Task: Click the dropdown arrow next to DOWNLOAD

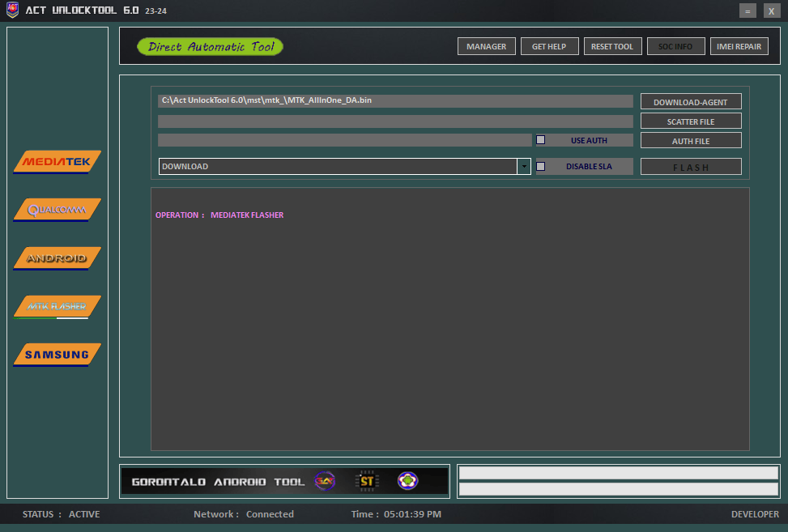Action: coord(523,166)
